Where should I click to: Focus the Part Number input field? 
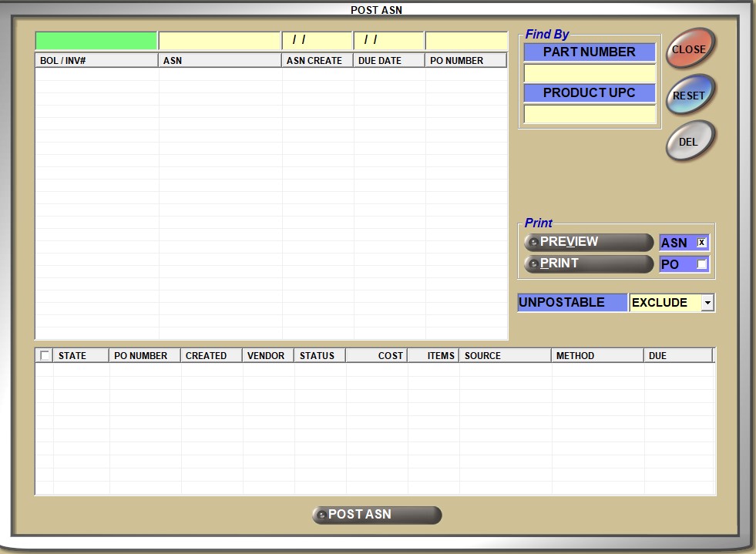[x=589, y=73]
